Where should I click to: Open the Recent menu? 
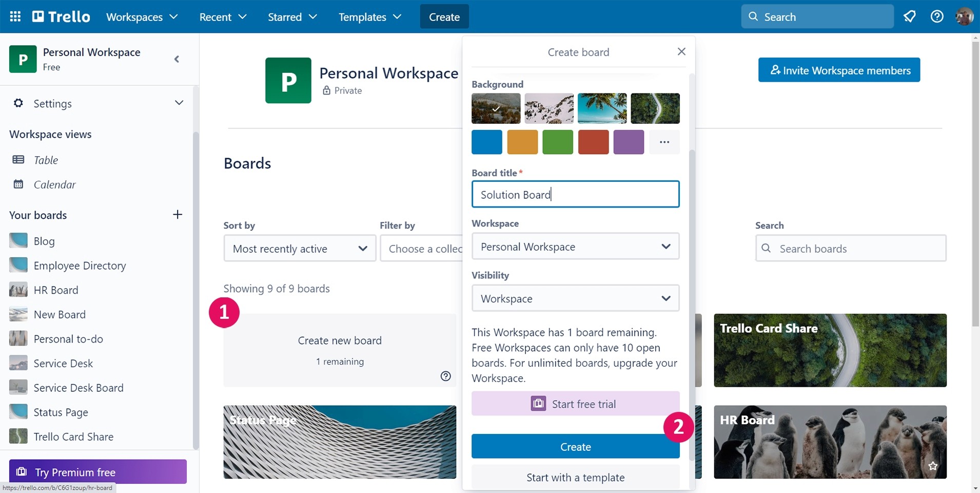223,16
